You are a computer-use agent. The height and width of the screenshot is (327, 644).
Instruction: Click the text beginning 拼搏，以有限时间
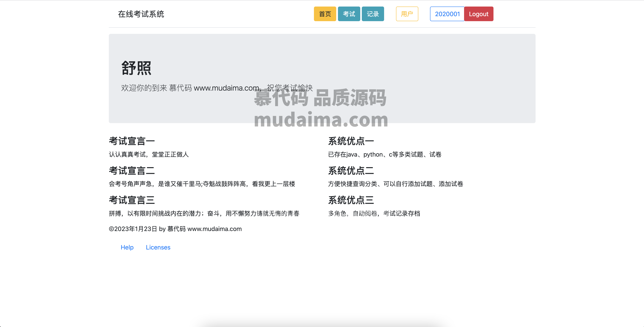tap(204, 213)
